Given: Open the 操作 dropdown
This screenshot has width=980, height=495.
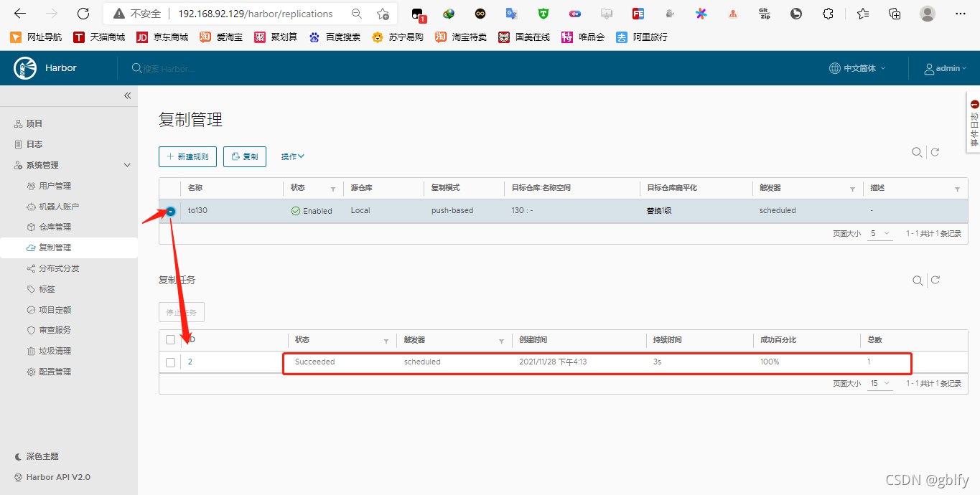Looking at the screenshot, I should [293, 156].
